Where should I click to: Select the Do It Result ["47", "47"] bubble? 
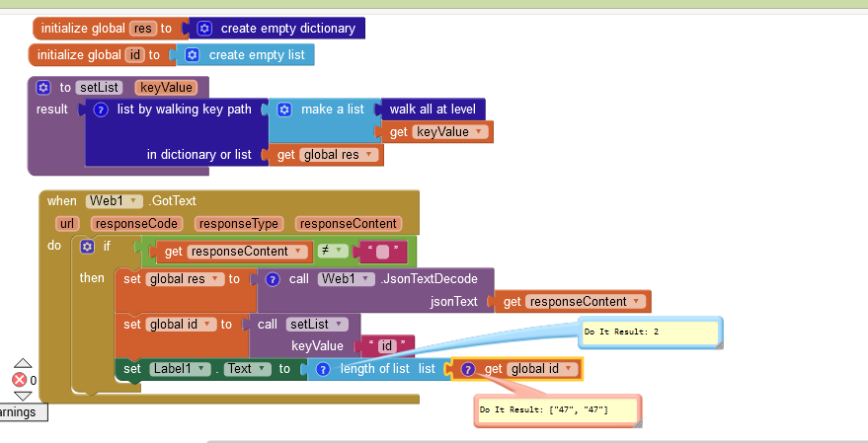(558, 409)
